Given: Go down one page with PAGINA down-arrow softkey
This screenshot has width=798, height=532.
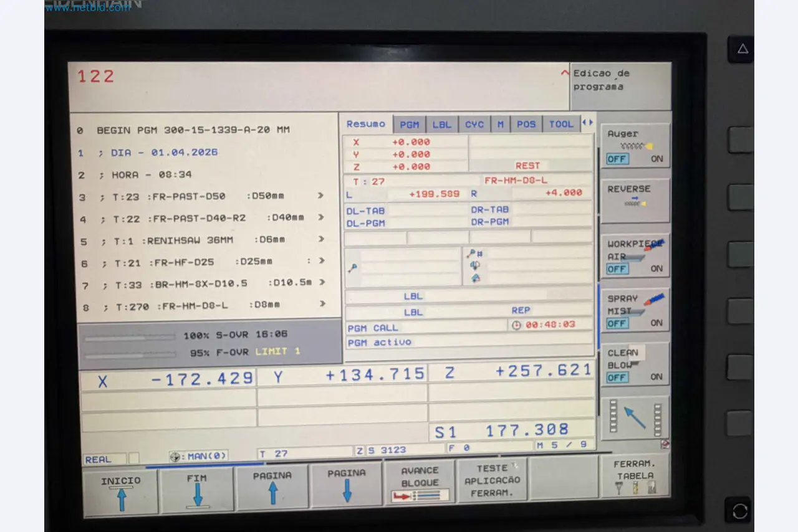Looking at the screenshot, I should pos(347,485).
